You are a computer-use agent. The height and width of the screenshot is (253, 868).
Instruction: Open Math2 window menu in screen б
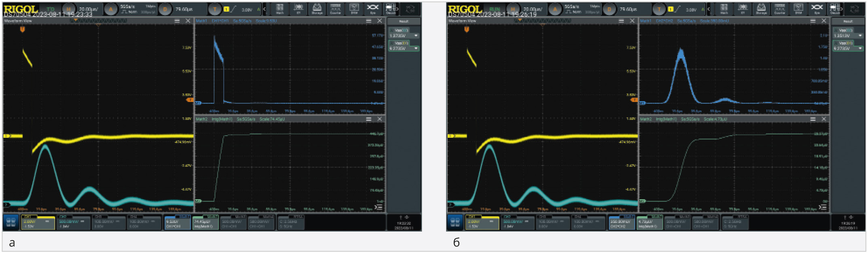tap(813, 119)
